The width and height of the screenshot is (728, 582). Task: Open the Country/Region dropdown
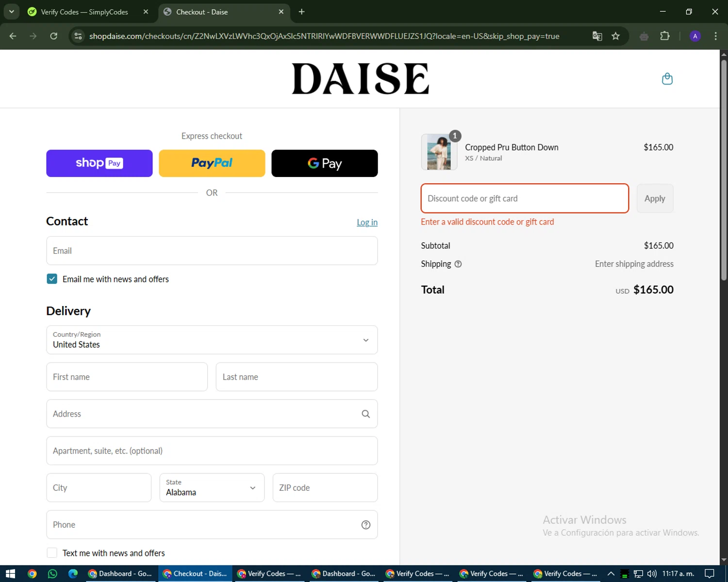pyautogui.click(x=212, y=340)
